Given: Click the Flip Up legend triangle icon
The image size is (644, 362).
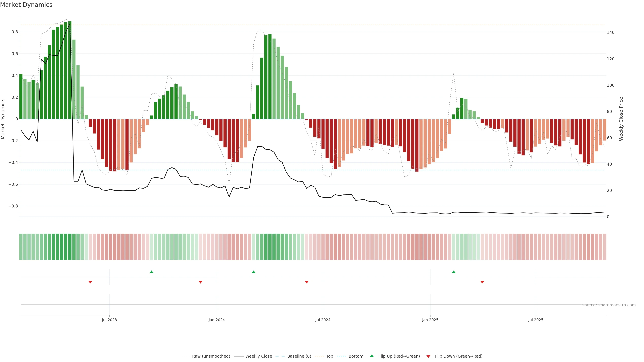Looking at the screenshot, I should 372,356.
